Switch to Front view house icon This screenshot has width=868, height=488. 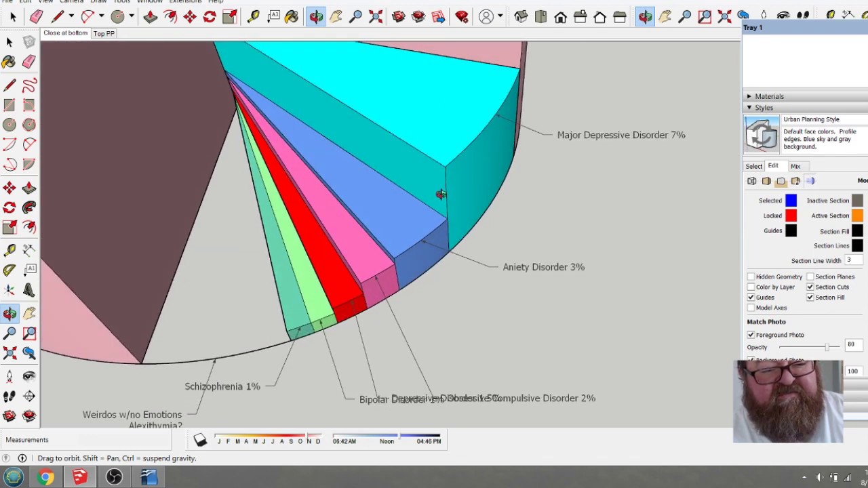coord(560,16)
